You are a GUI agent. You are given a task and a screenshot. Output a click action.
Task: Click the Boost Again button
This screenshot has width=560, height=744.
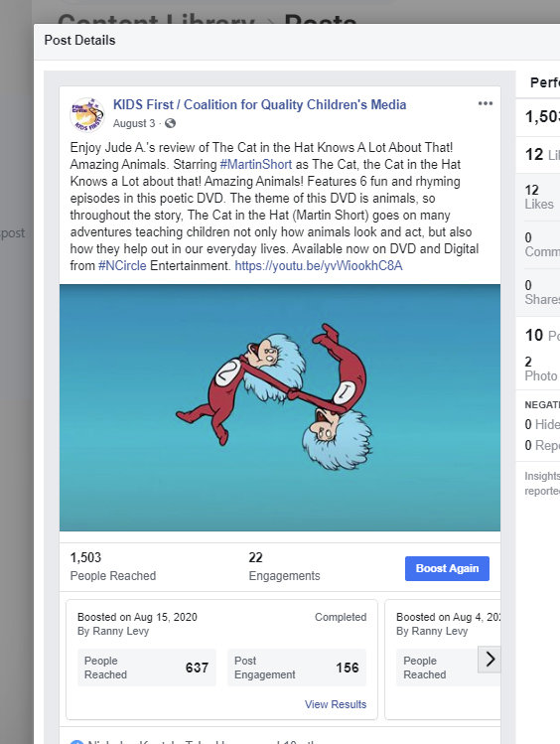pyautogui.click(x=447, y=568)
